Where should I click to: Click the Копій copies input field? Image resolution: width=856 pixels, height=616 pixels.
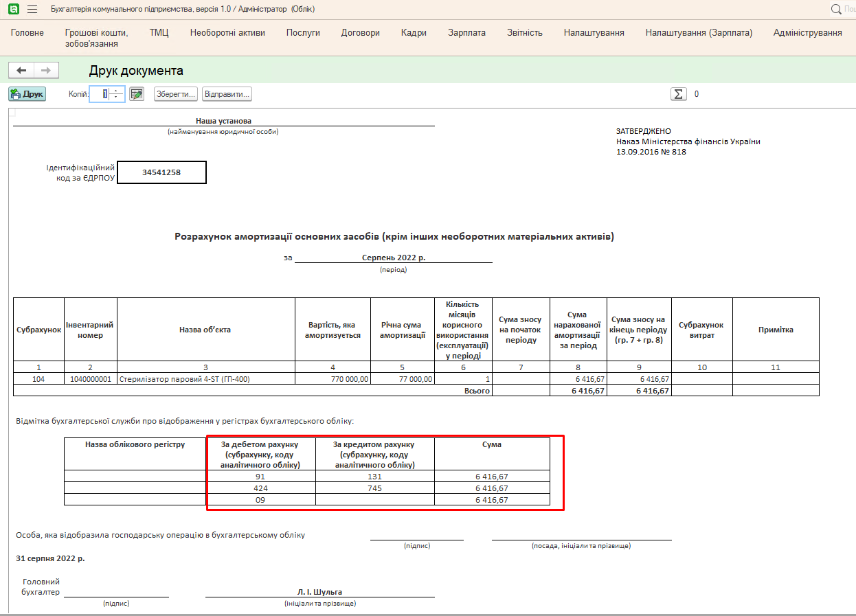click(x=102, y=94)
